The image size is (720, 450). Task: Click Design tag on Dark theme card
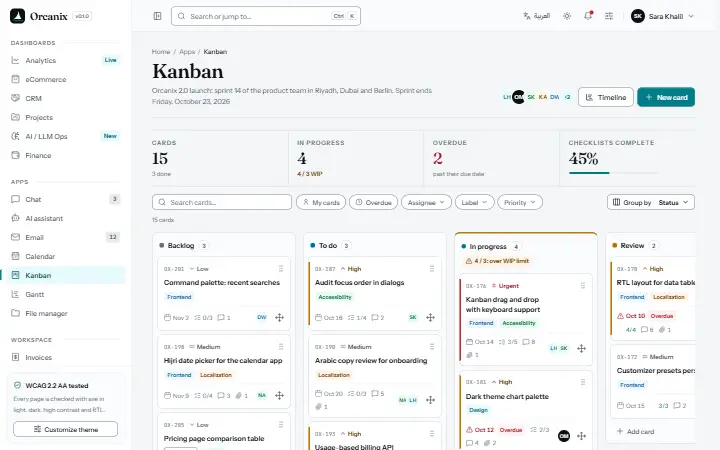(478, 410)
